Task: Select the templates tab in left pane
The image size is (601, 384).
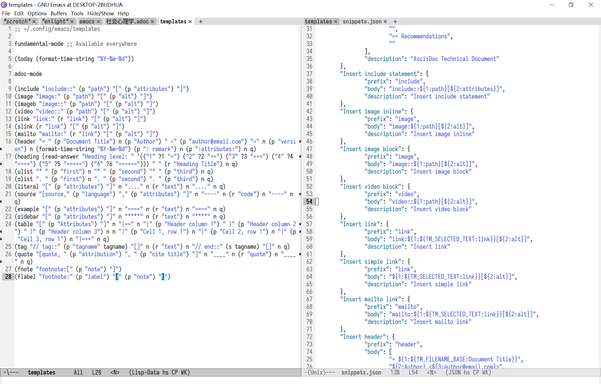Action: tap(173, 21)
